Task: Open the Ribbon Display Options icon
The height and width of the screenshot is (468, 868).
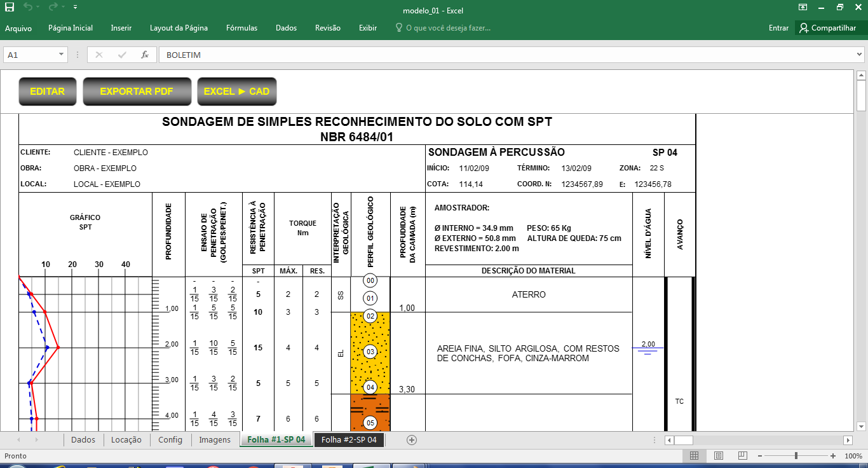Action: pos(803,8)
